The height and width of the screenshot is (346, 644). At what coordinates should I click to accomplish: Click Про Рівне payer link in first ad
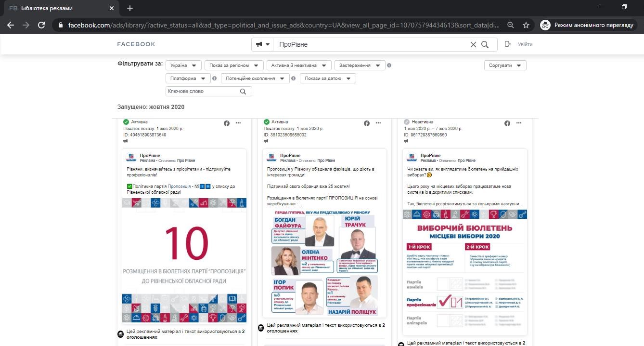click(x=186, y=160)
